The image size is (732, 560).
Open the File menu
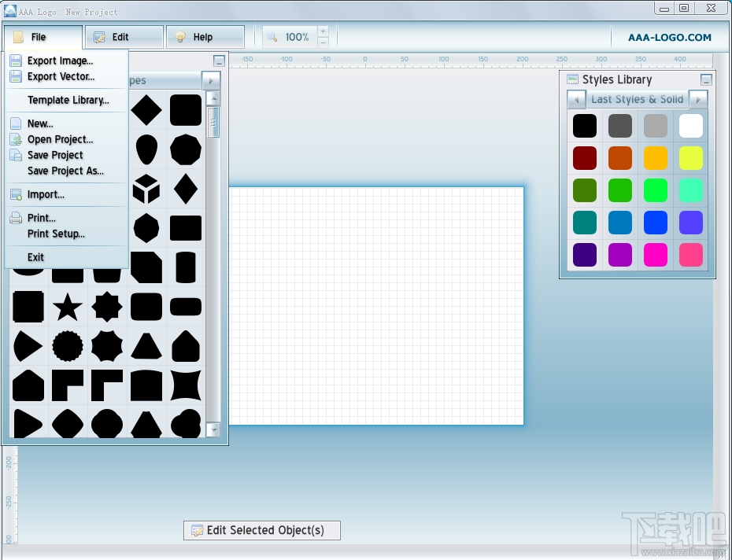click(43, 37)
